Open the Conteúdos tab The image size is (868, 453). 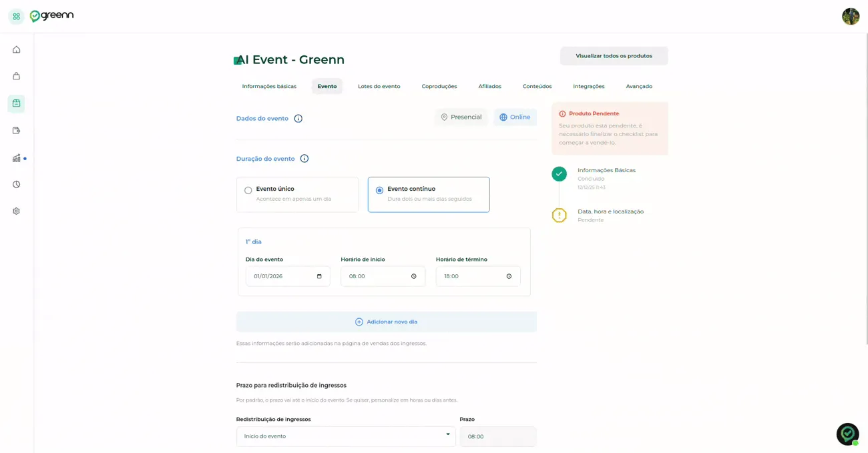click(537, 86)
